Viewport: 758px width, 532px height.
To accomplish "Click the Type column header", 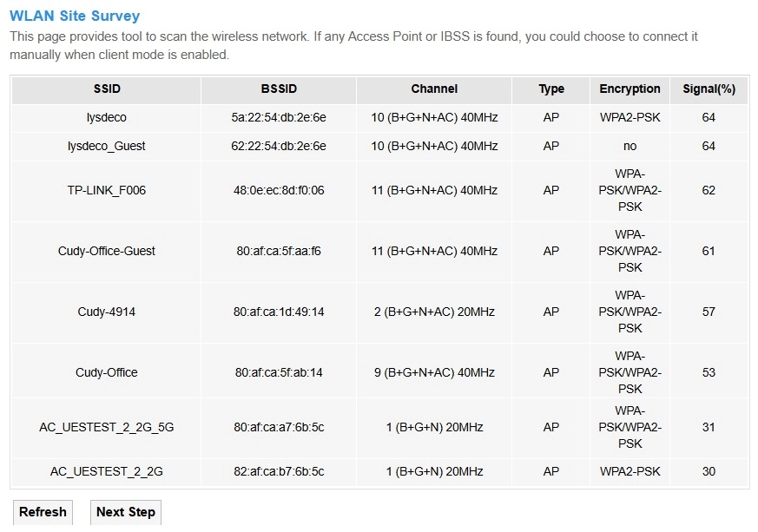I will [x=551, y=89].
